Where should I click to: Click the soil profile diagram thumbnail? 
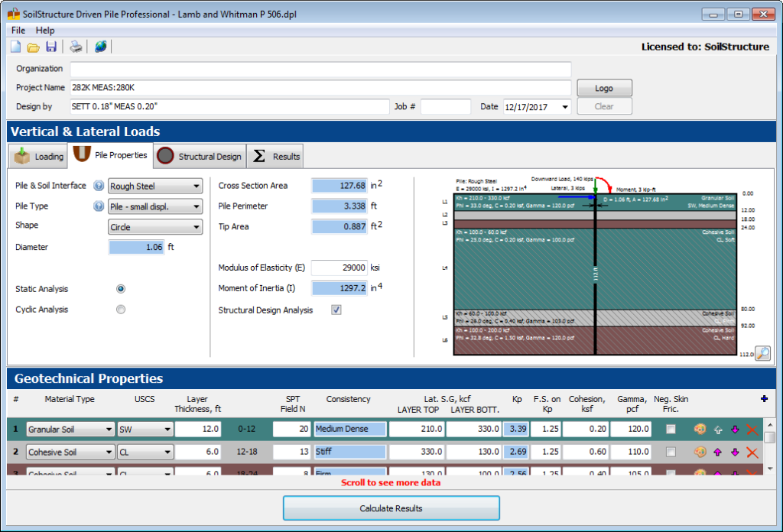click(x=594, y=274)
